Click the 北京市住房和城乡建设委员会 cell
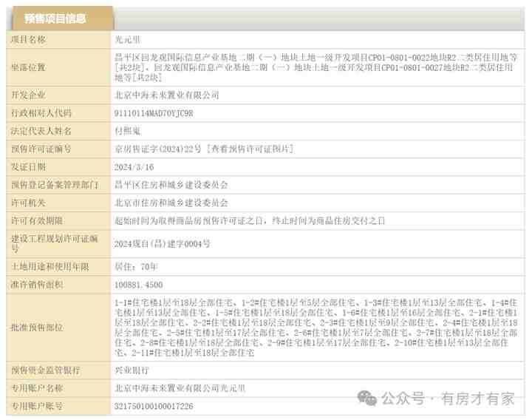 (x=171, y=203)
